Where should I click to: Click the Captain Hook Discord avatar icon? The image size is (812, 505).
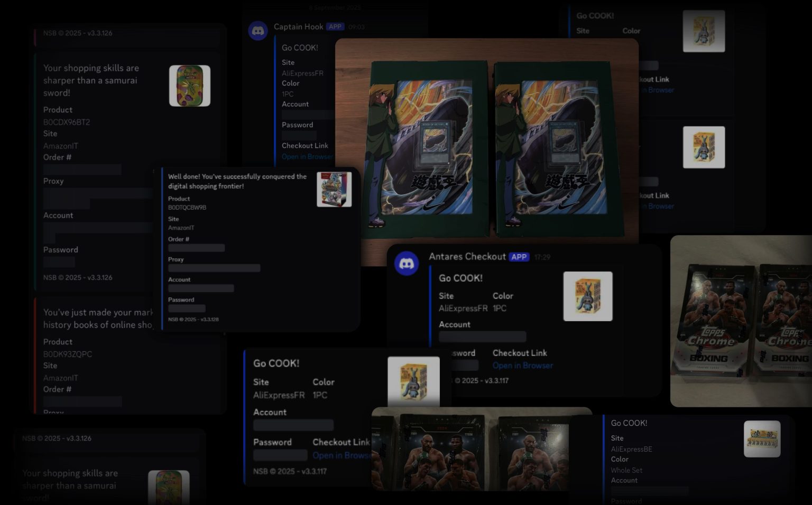click(x=258, y=31)
